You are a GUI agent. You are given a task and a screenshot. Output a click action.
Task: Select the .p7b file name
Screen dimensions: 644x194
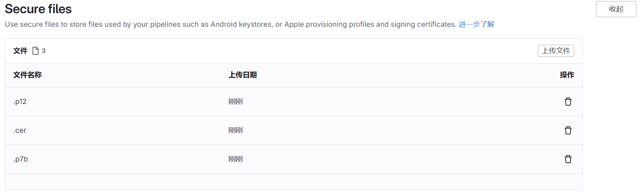[21, 159]
